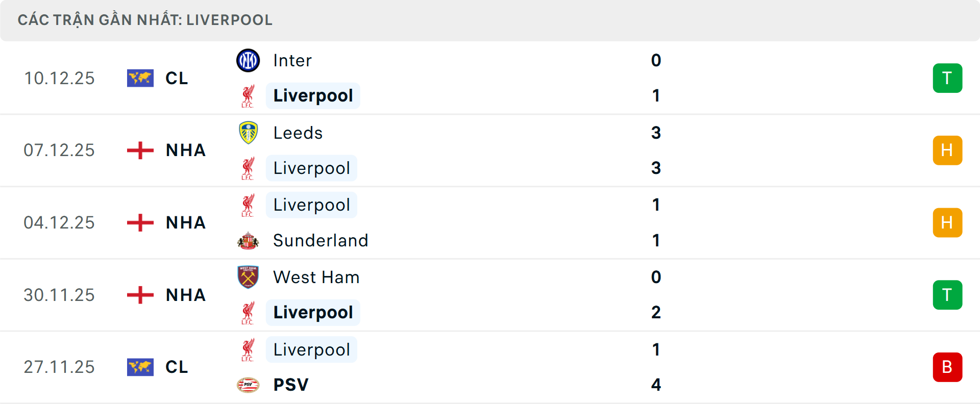Select the Leeds club badge
Viewport: 980px width, 404px height.
(249, 133)
